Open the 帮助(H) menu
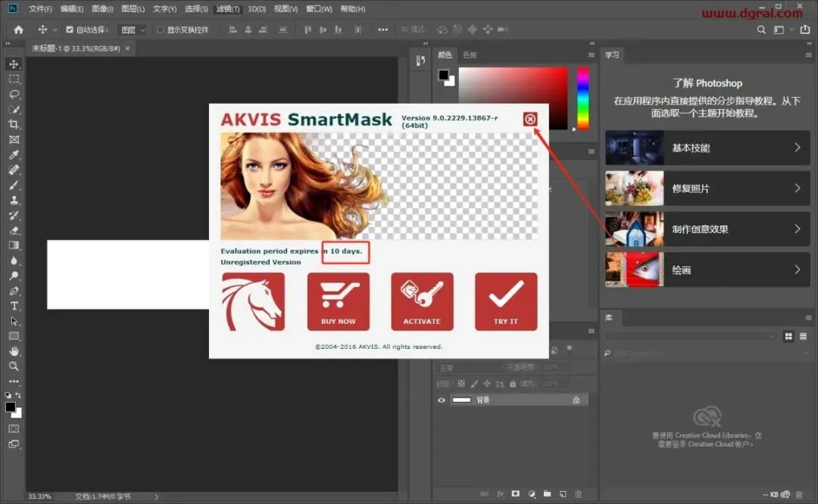 click(353, 9)
